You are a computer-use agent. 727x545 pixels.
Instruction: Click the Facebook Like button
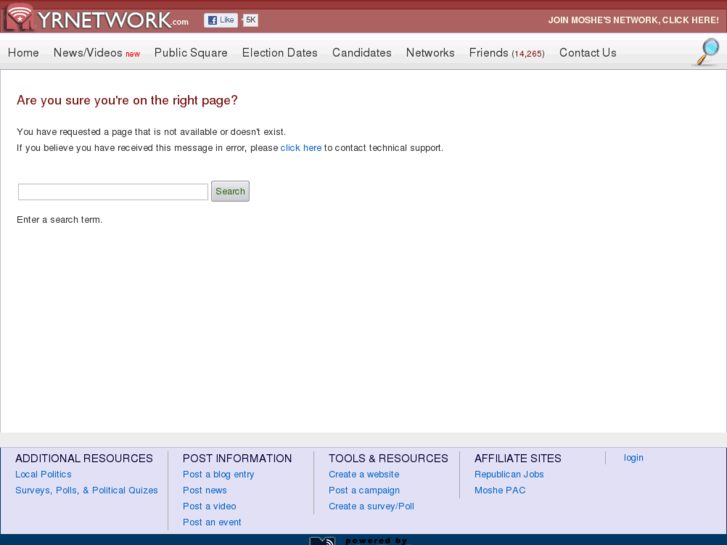click(221, 20)
